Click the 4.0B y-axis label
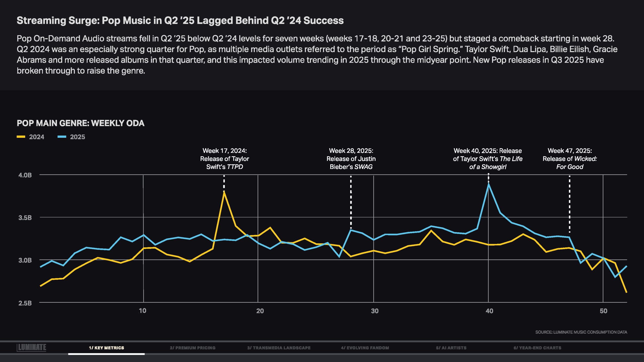The height and width of the screenshot is (362, 644). pos(25,175)
